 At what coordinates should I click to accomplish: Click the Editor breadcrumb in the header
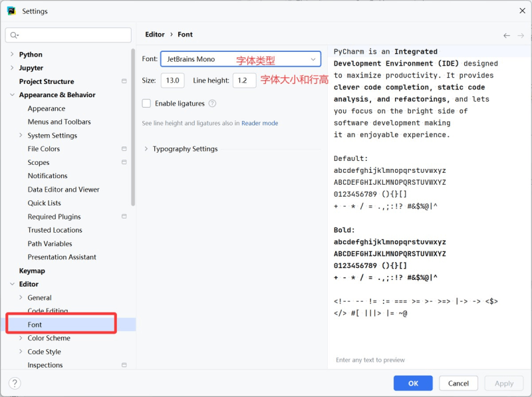tap(155, 35)
